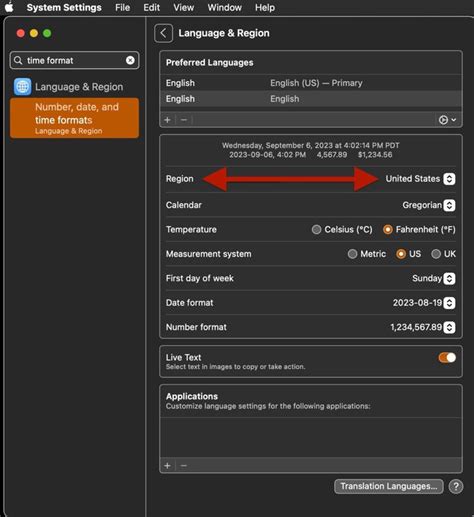The width and height of the screenshot is (474, 517).
Task: Select the Language & Region sidebar result
Action: [74, 87]
